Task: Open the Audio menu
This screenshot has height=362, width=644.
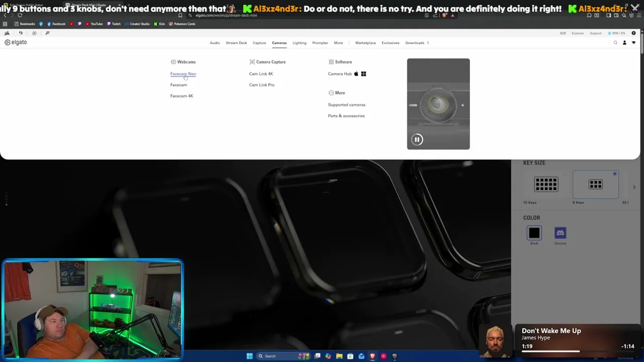Action: click(x=215, y=43)
